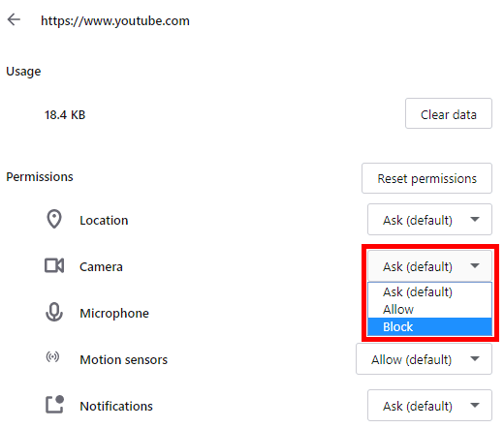Click the Motion sensors icon
This screenshot has height=428, width=504.
tap(52, 356)
